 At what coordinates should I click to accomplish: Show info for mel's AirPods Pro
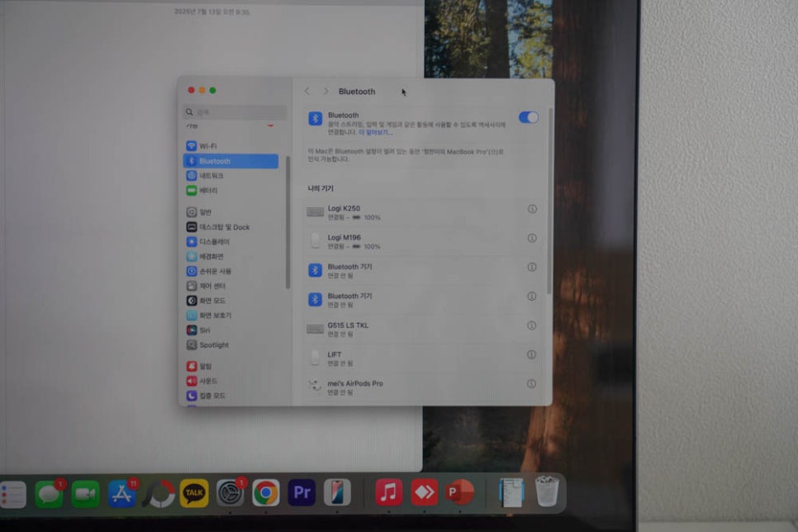tap(531, 384)
